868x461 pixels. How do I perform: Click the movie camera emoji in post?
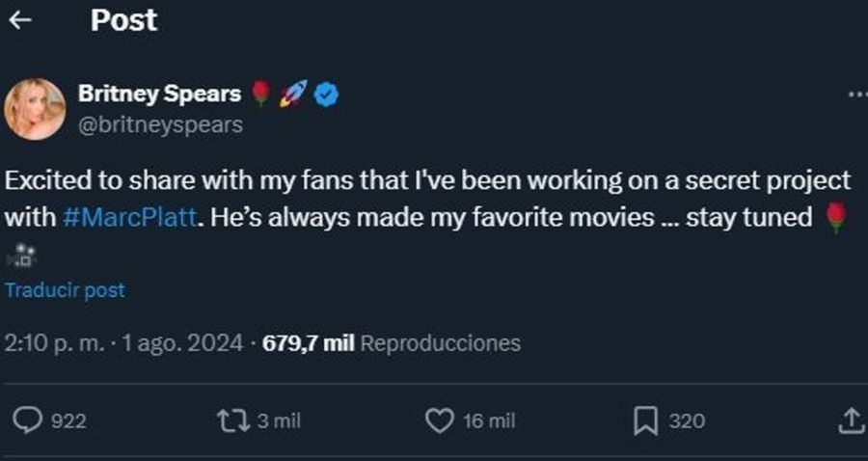[25, 254]
